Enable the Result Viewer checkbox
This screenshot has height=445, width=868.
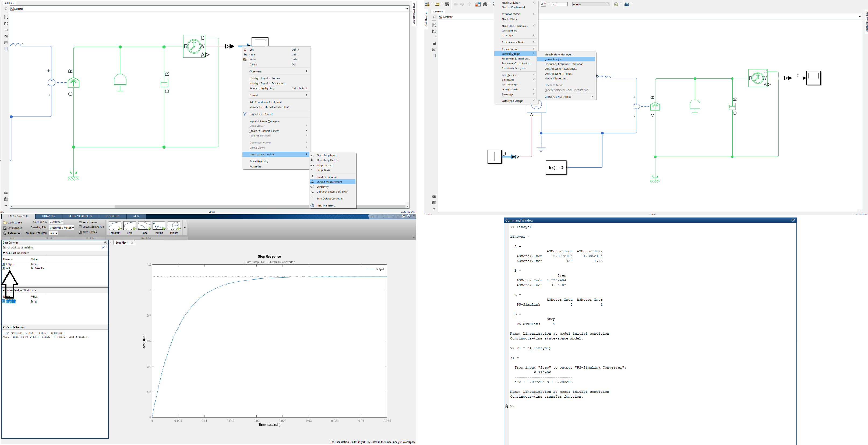tap(80, 222)
